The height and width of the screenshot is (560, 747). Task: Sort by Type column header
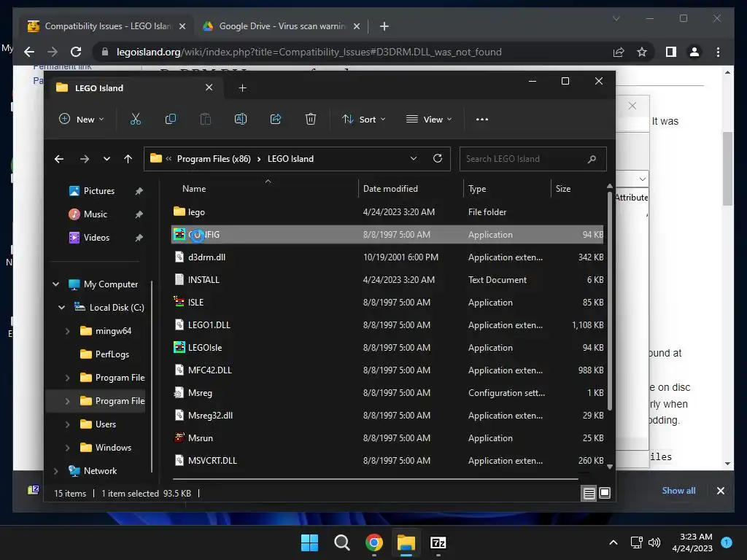tap(477, 189)
